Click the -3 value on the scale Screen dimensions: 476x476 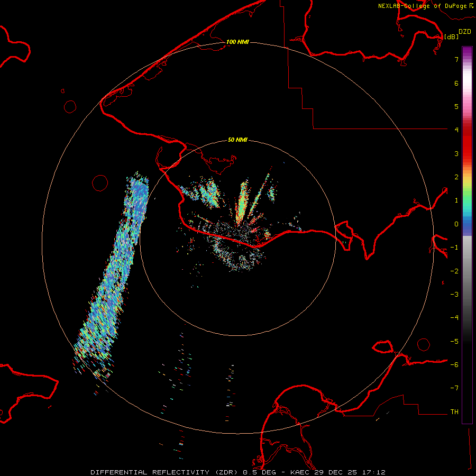coord(454,295)
